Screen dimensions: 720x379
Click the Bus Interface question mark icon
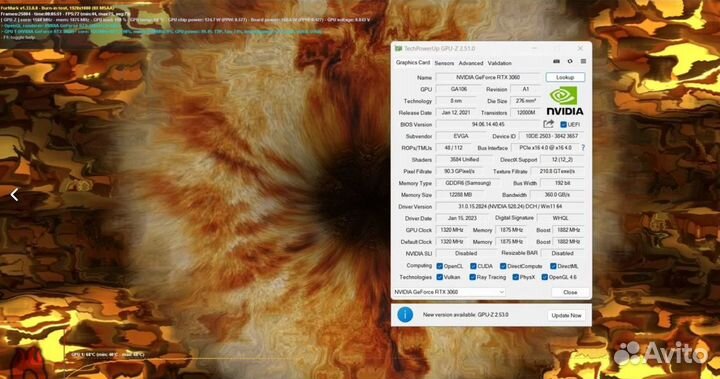583,148
